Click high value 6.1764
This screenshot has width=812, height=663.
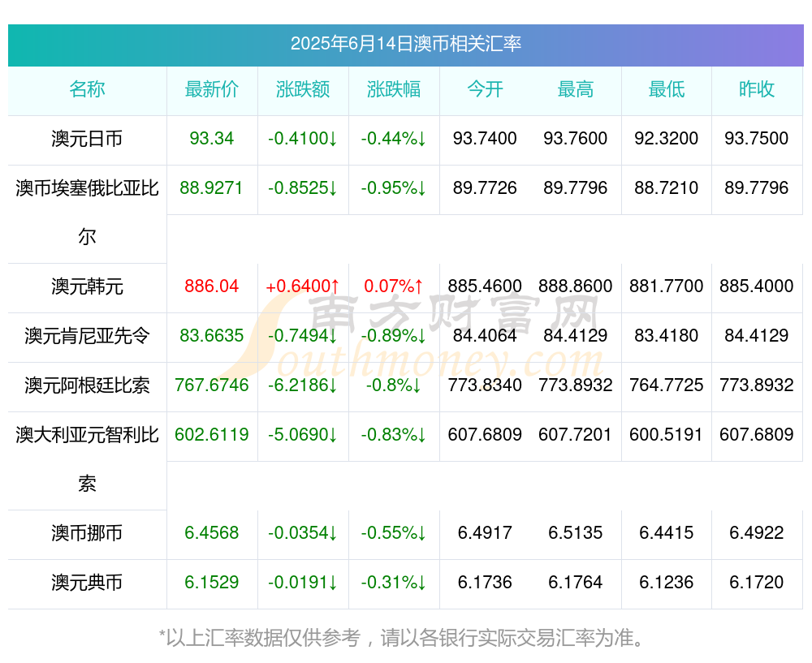pos(576,583)
